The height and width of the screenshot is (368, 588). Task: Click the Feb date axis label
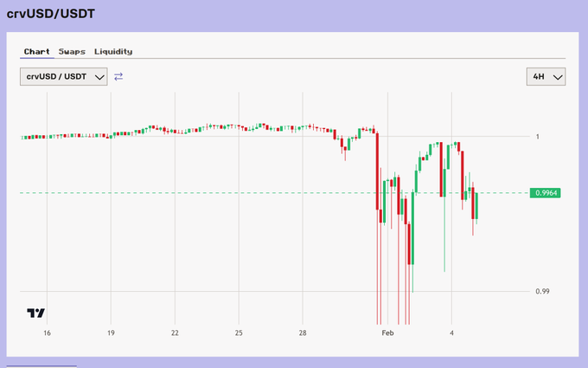(387, 333)
